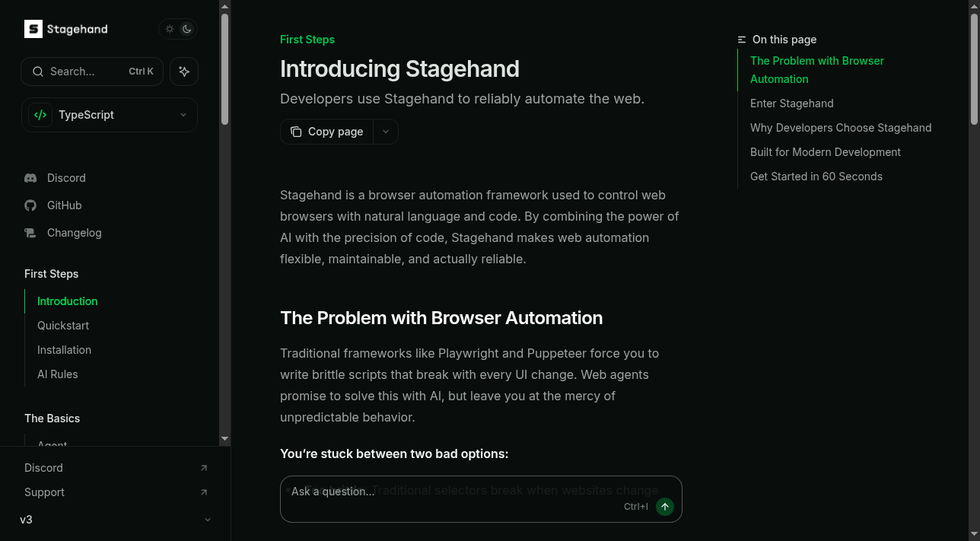Screen dimensions: 980x541
Task: Click the First Steps section heading
Action: tap(52, 274)
